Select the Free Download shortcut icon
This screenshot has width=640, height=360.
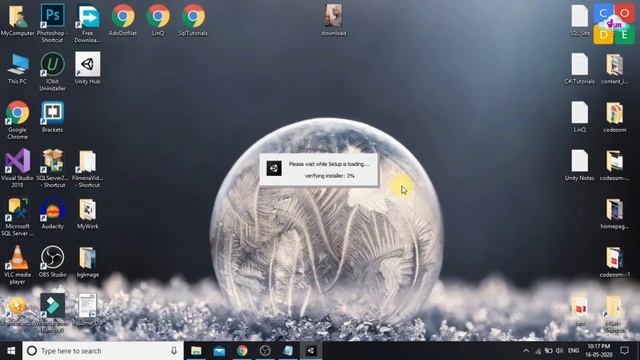pyautogui.click(x=87, y=23)
